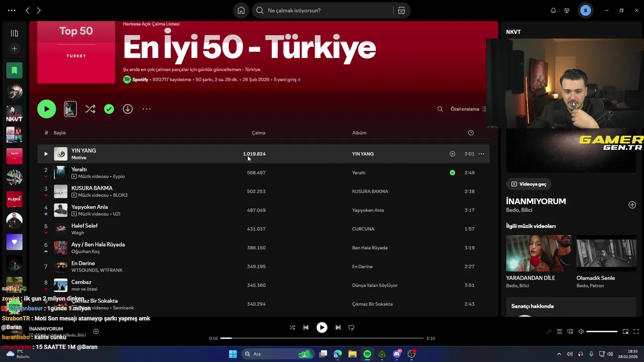The image size is (644, 362).
Task: Open the Windows Start menu
Action: click(233, 354)
